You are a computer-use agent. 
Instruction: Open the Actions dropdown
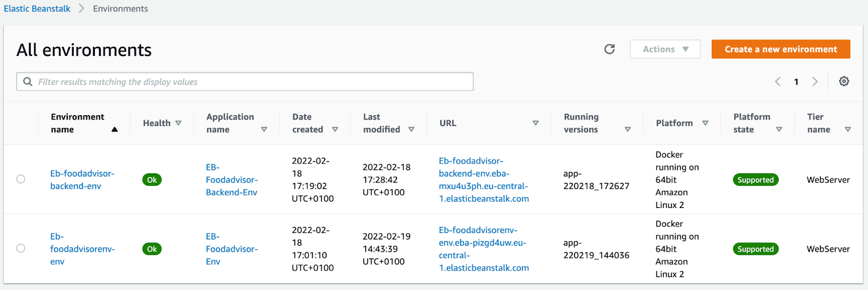coord(665,49)
